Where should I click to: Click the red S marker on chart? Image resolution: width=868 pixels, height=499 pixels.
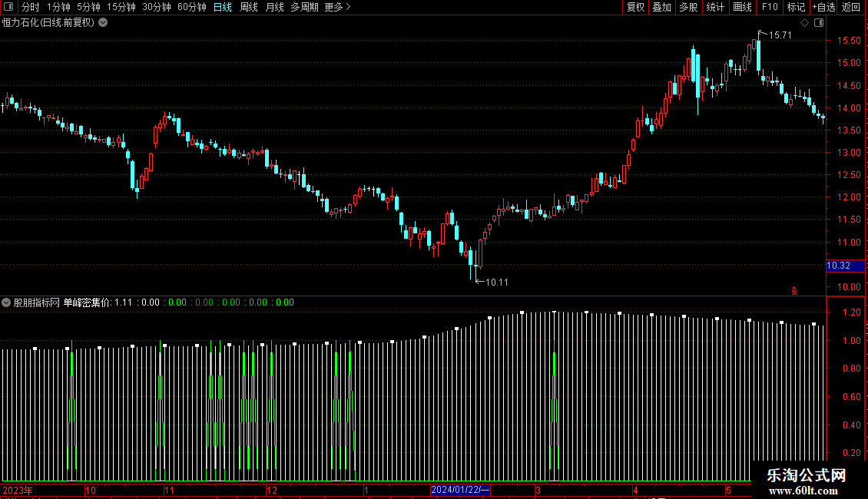[793, 291]
